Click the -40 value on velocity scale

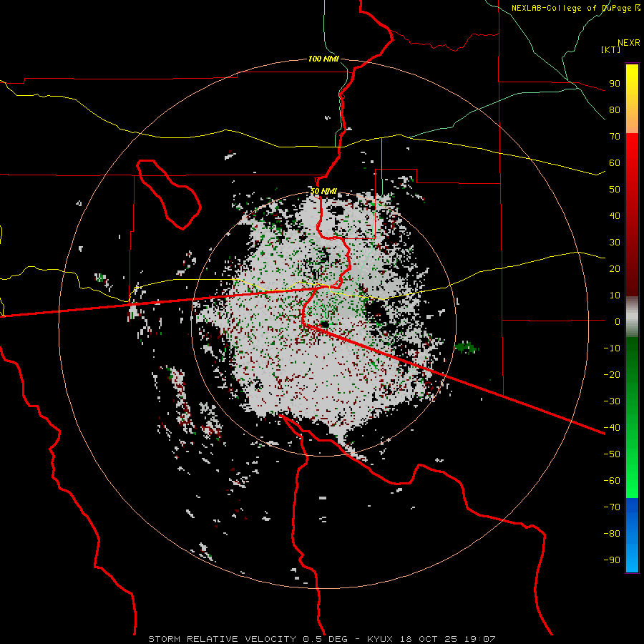click(x=612, y=428)
